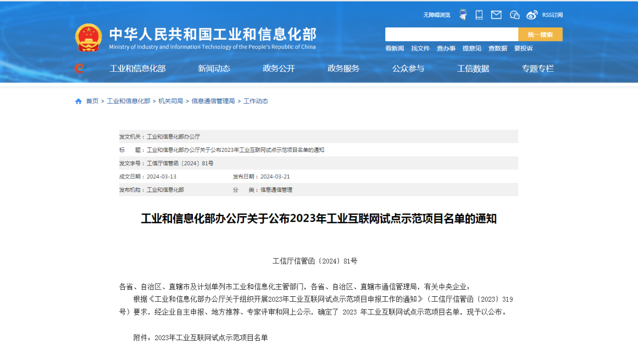
Task: Click the mail envelope icon
Action: 496,15
